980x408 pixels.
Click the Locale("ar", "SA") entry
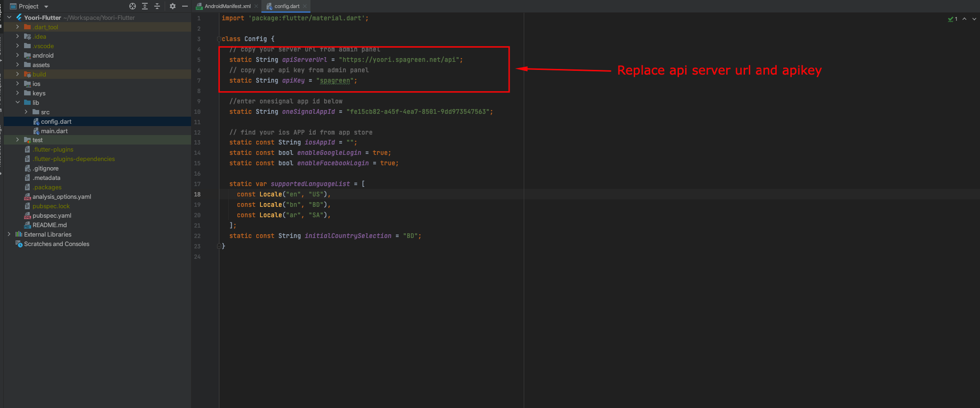tap(293, 215)
